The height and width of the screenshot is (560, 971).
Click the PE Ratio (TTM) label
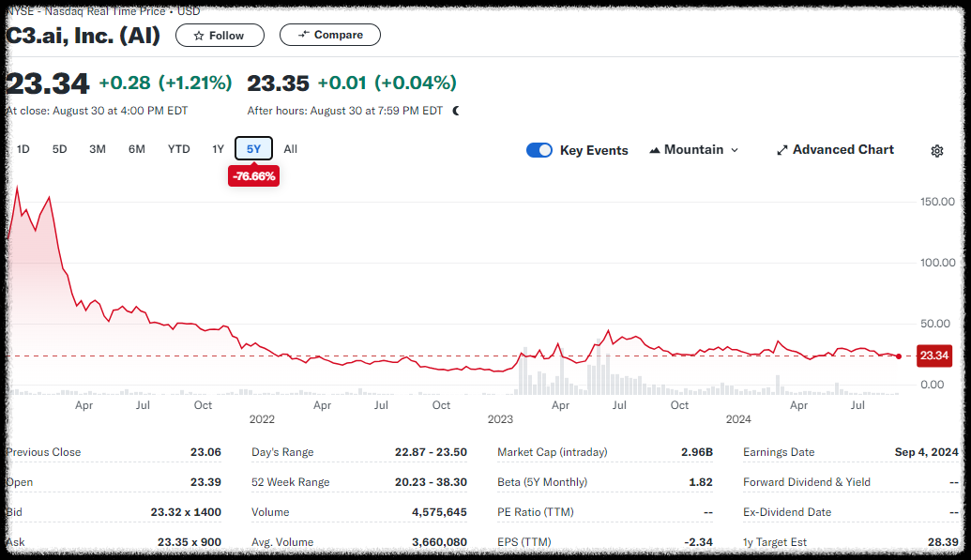click(536, 512)
